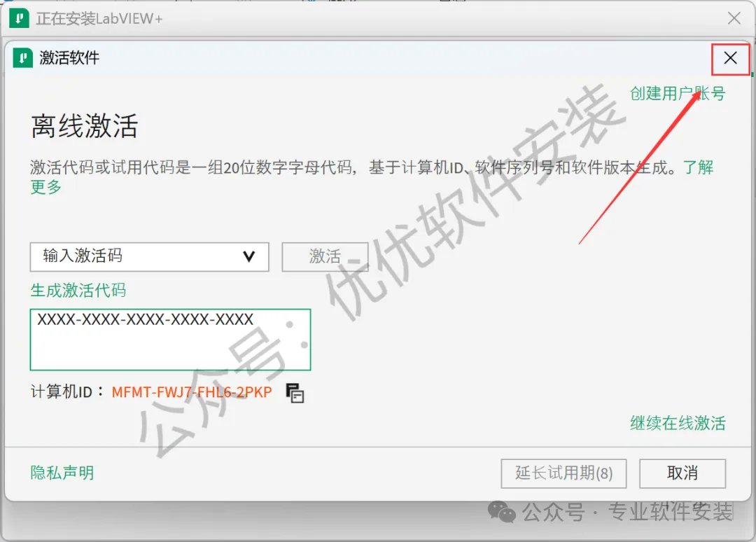Click the 取消 button
756x542 pixels.
click(x=682, y=473)
